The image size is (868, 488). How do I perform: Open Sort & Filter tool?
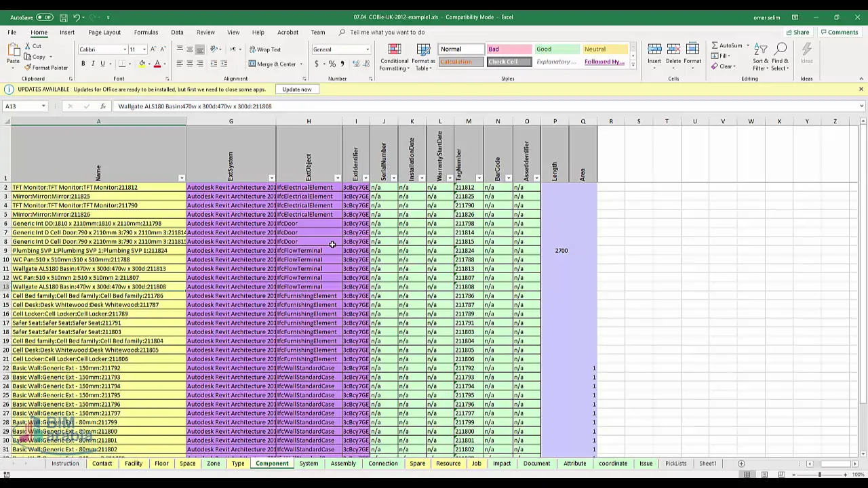coord(761,57)
